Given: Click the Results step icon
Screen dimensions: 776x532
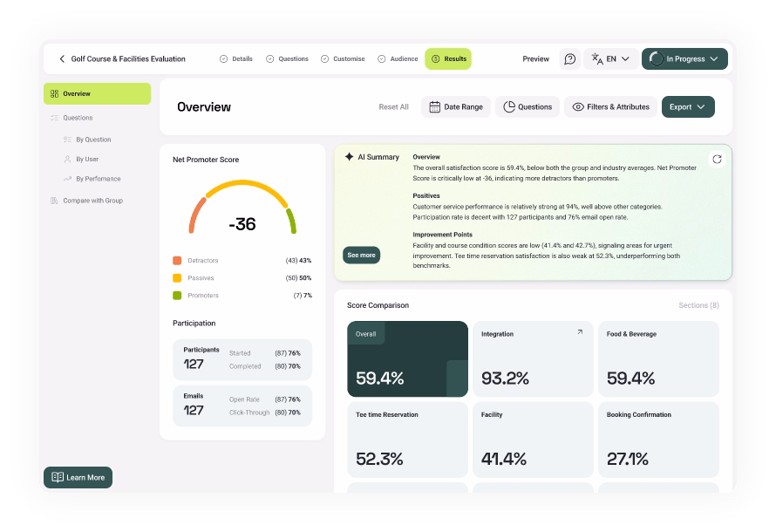Looking at the screenshot, I should (x=435, y=59).
